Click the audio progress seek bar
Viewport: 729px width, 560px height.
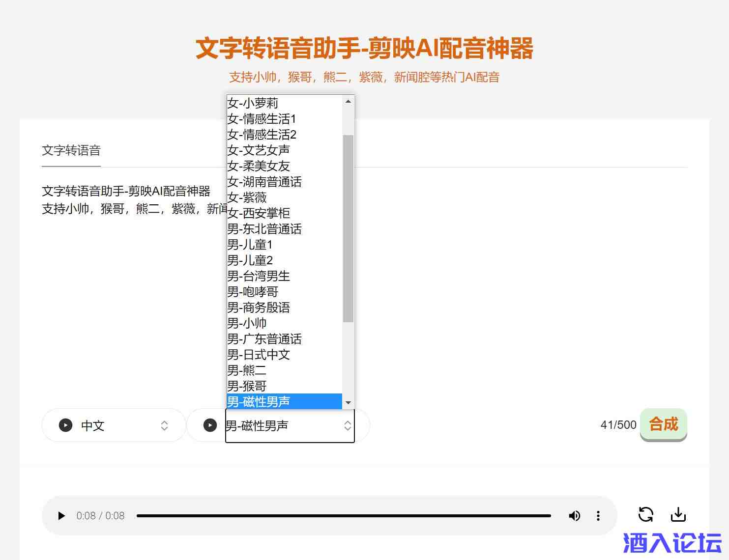point(343,516)
